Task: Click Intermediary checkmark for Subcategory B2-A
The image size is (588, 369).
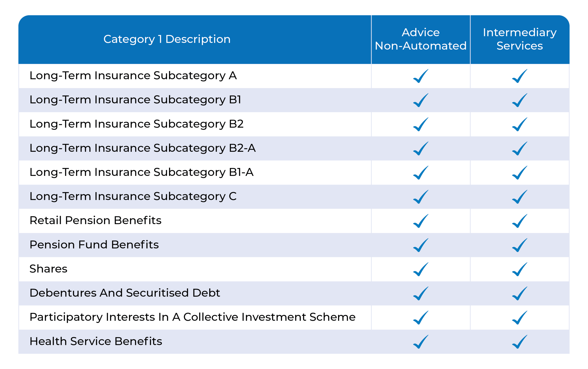Action: 519,148
